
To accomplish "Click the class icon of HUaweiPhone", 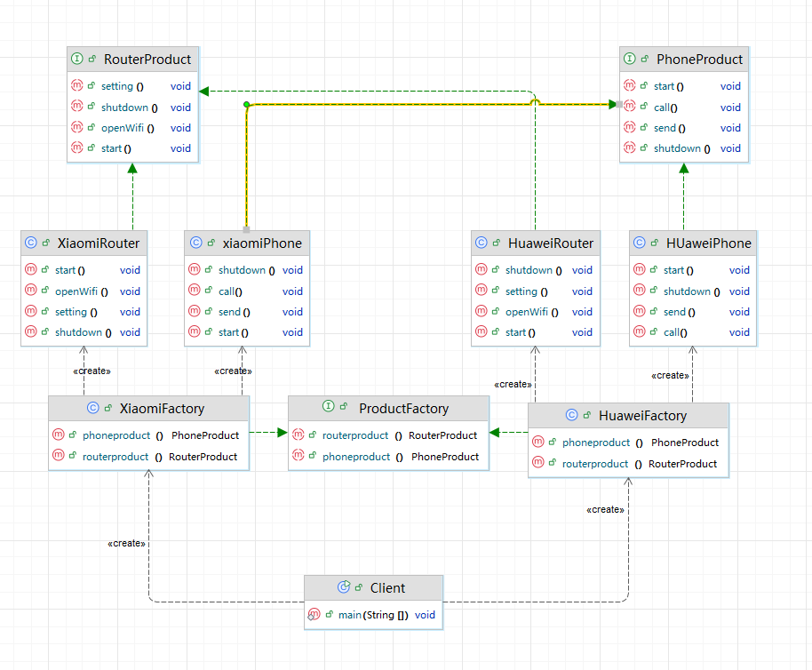I will click(640, 243).
